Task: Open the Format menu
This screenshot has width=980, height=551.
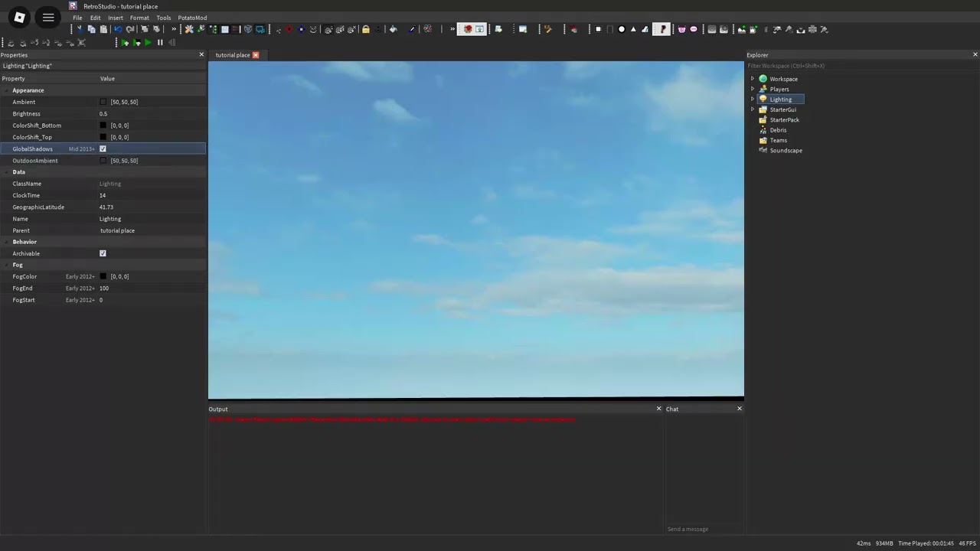Action: [x=139, y=18]
